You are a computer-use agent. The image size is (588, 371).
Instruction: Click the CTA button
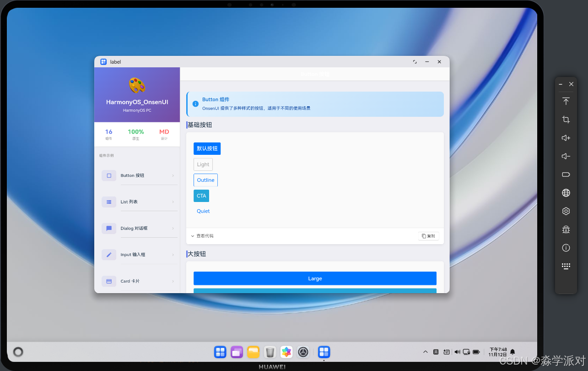(x=201, y=196)
